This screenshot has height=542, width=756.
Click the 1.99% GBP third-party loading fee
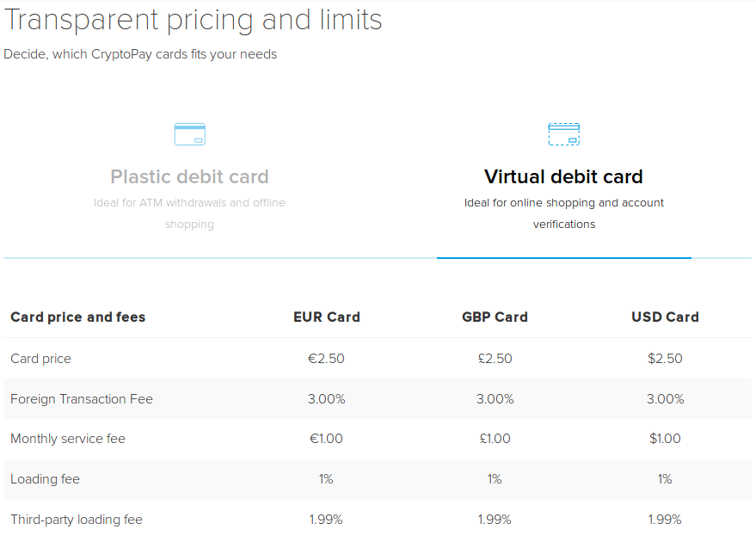[495, 520]
